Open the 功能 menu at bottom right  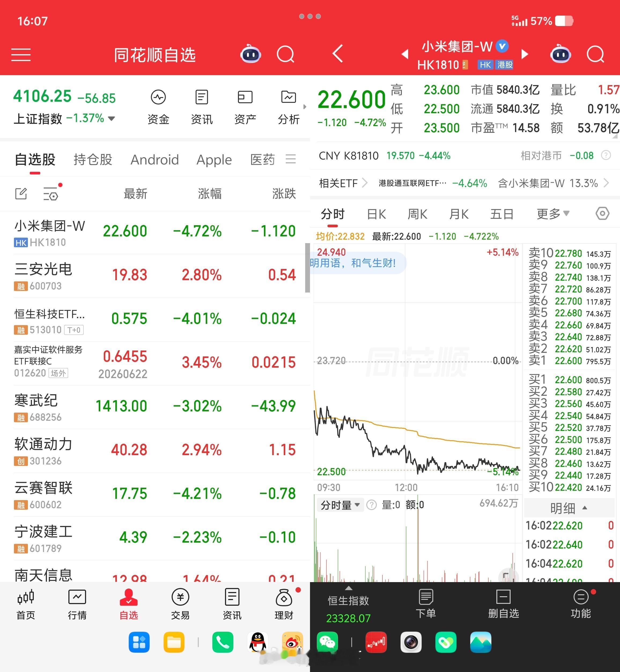581,604
